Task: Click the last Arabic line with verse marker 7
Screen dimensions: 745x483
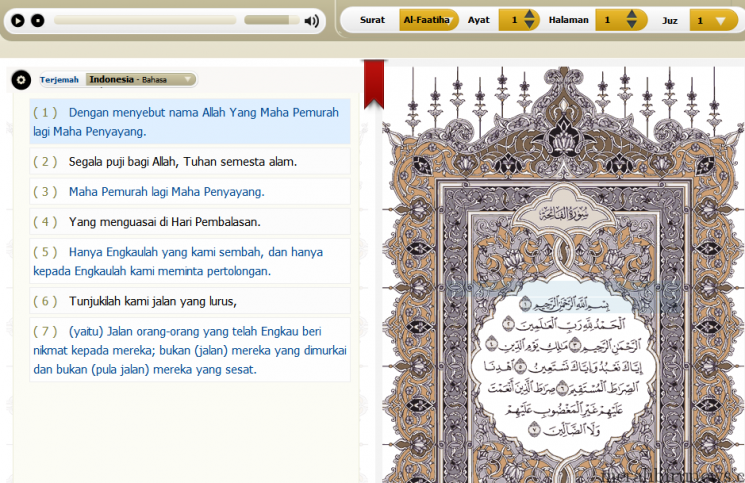Action: pos(564,430)
